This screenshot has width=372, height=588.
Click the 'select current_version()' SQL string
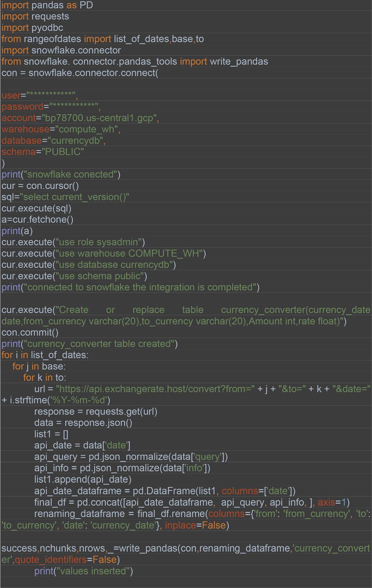(x=74, y=197)
